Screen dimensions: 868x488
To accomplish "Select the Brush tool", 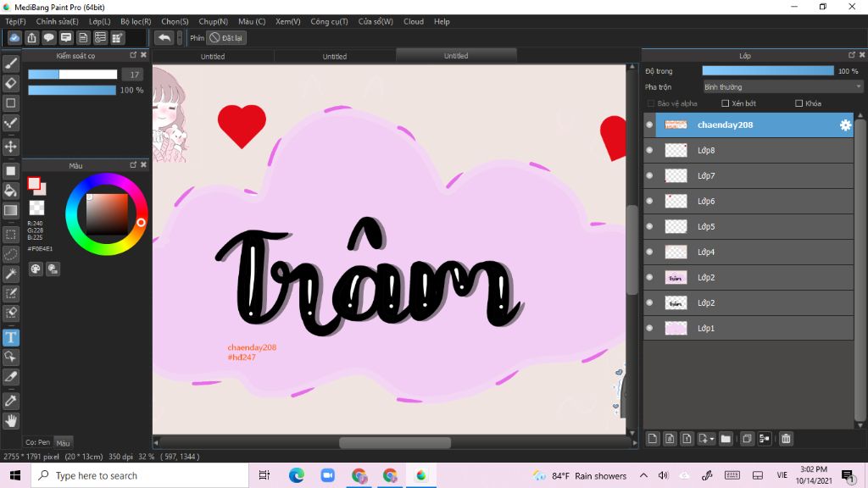I will 10,64.
